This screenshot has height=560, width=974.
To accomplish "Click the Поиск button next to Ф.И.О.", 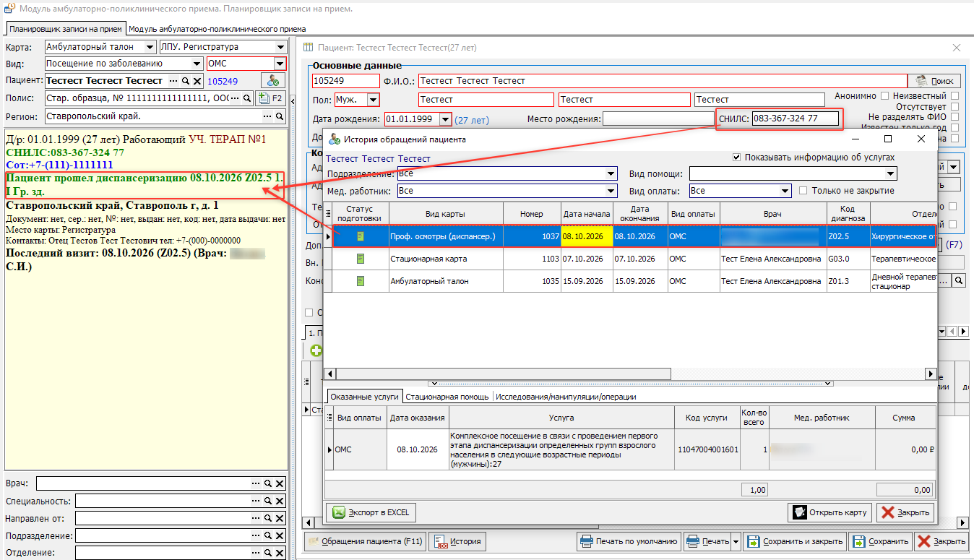I will click(934, 81).
